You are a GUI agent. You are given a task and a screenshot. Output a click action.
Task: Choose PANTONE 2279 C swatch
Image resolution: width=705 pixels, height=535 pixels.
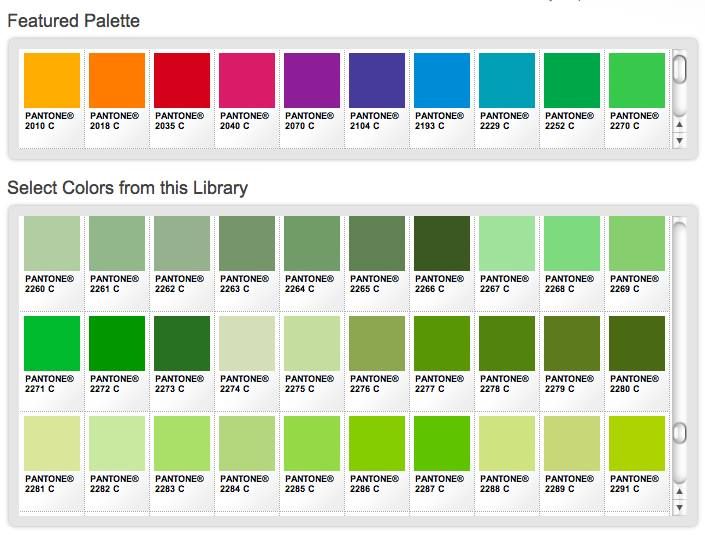(571, 343)
